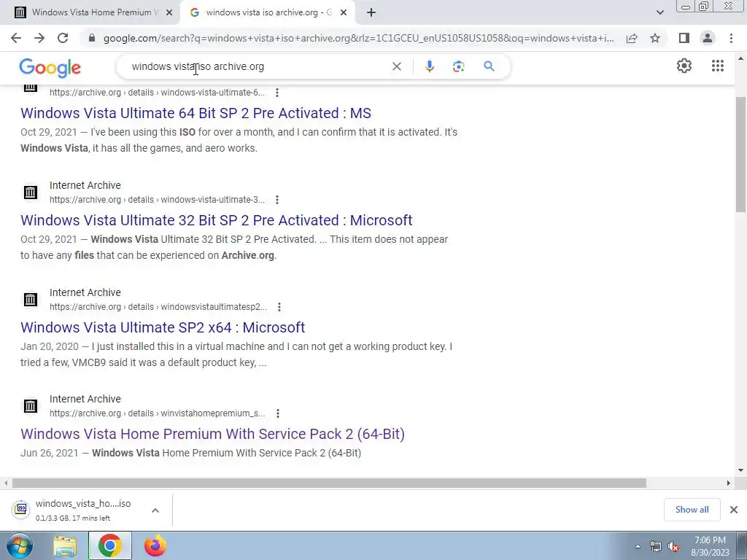Open Chrome side panel

pos(684,38)
